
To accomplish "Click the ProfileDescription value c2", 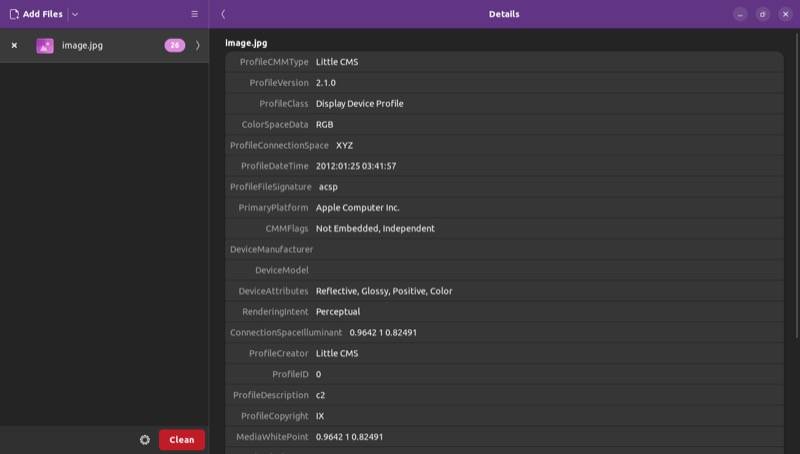I will (x=320, y=395).
